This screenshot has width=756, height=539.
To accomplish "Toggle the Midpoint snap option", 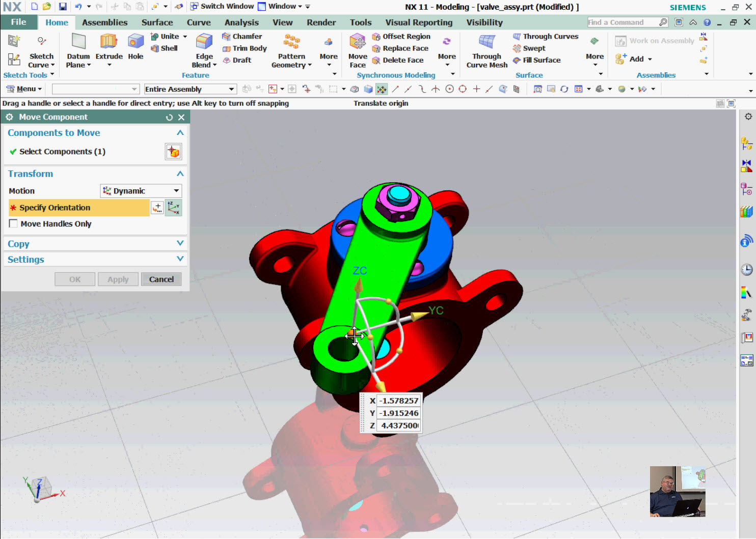I will pos(408,89).
